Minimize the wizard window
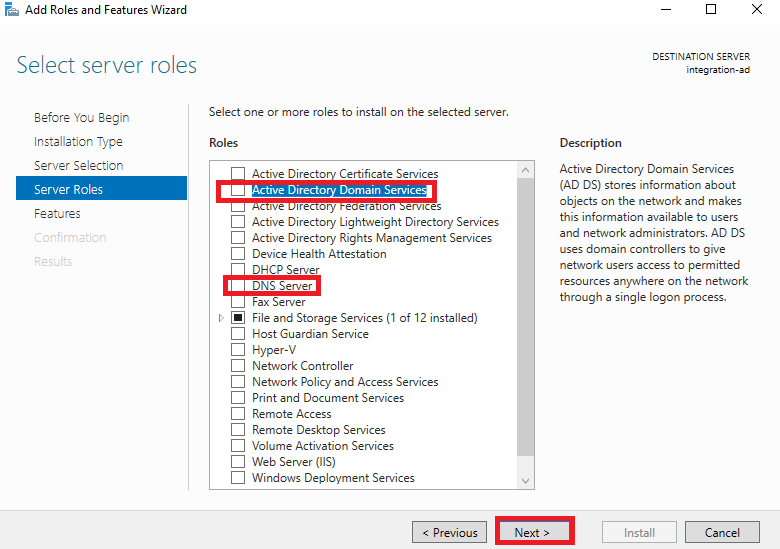This screenshot has height=549, width=780. click(666, 9)
